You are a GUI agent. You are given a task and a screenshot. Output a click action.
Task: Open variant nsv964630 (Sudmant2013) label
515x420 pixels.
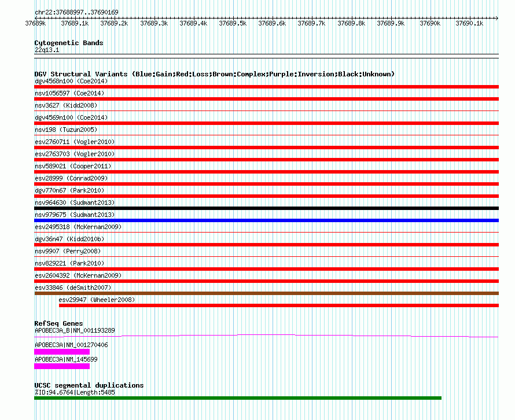pyautogui.click(x=75, y=202)
